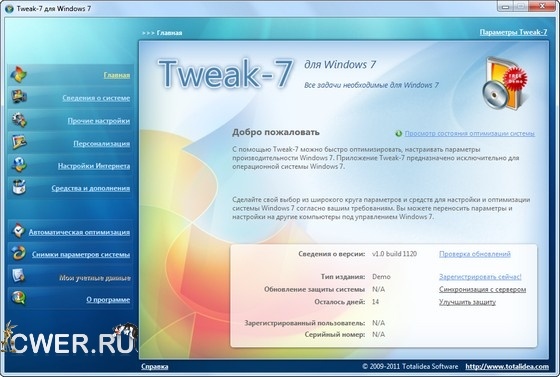Image resolution: width=560 pixels, height=377 pixels.
Task: Click the green refresh icon near optimization status link
Action: [x=399, y=134]
